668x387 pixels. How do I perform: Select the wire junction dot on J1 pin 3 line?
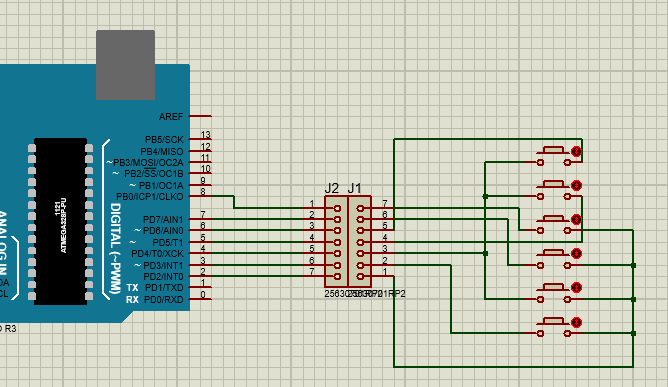[x=485, y=254]
